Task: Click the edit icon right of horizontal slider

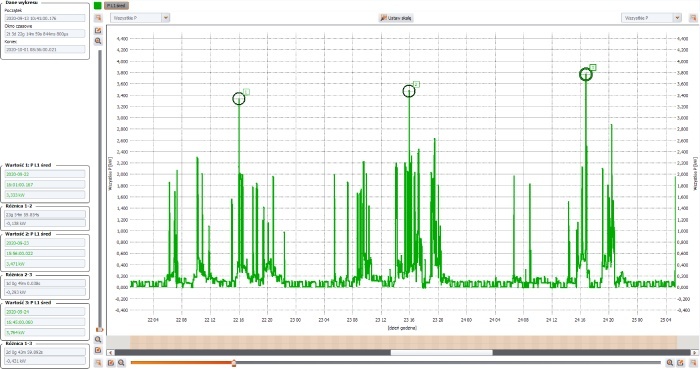Action: click(680, 363)
